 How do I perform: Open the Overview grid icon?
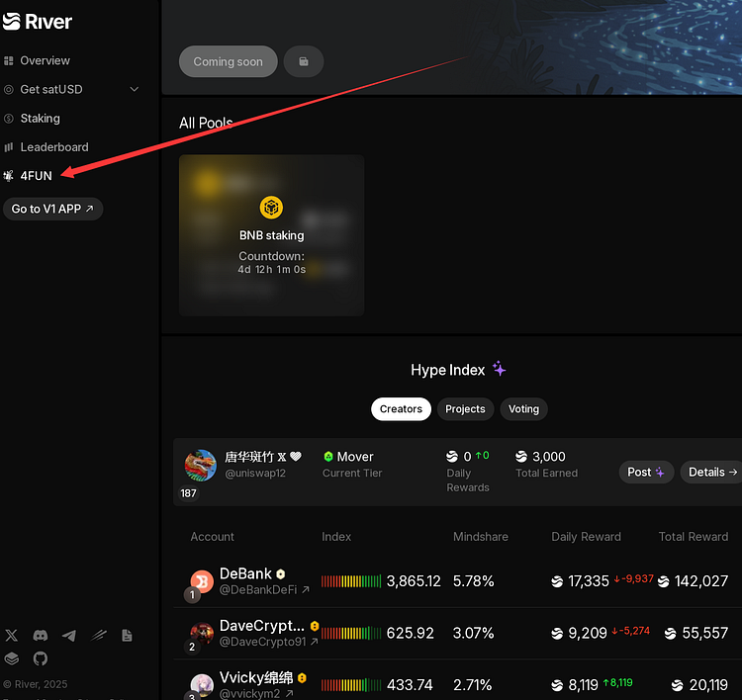tap(9, 60)
